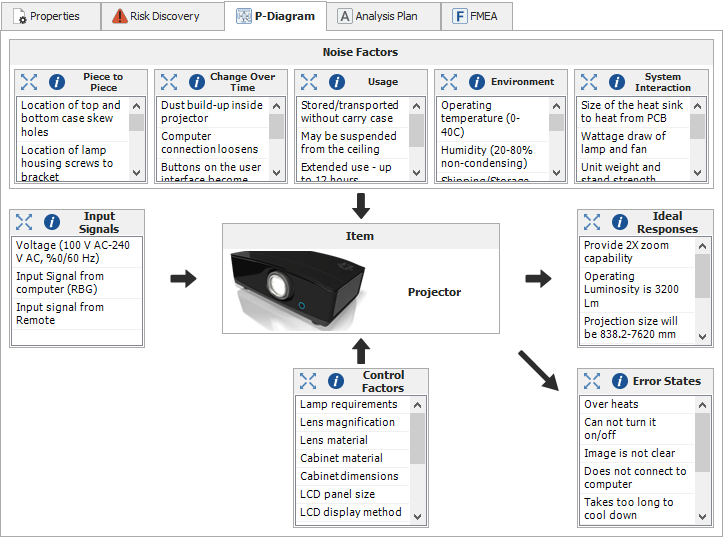Open info for Change Over Time
Image resolution: width=723 pixels, height=537 pixels.
tap(197, 82)
